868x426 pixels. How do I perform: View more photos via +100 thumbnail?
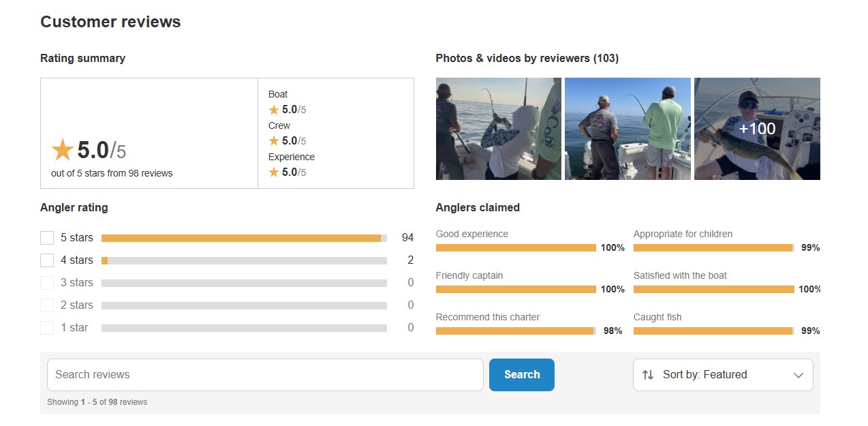click(757, 129)
